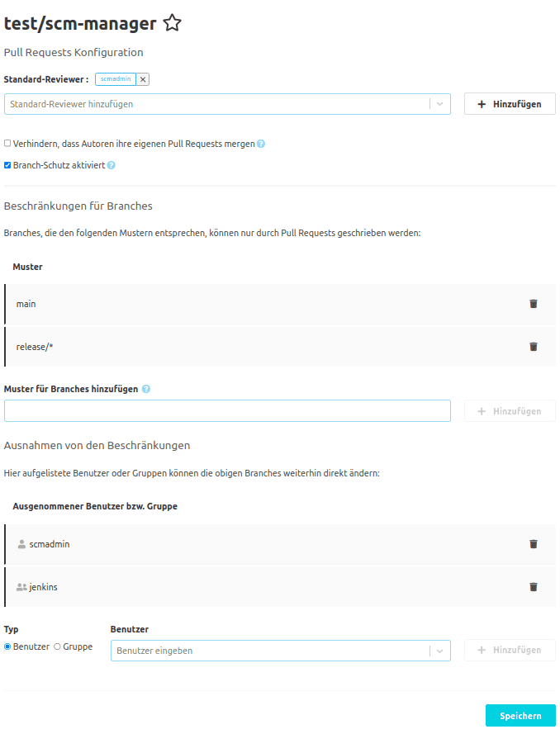Click the Muster für Branches input field

click(227, 410)
